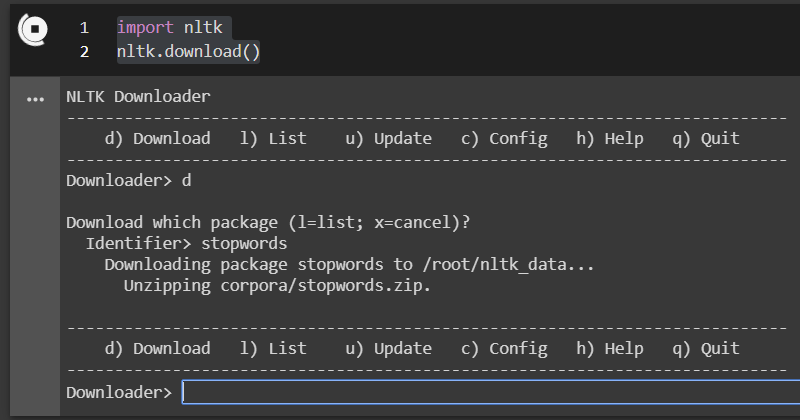Click the "Downloading package stopwords" output line
Image resolution: width=800 pixels, height=420 pixels.
[349, 264]
